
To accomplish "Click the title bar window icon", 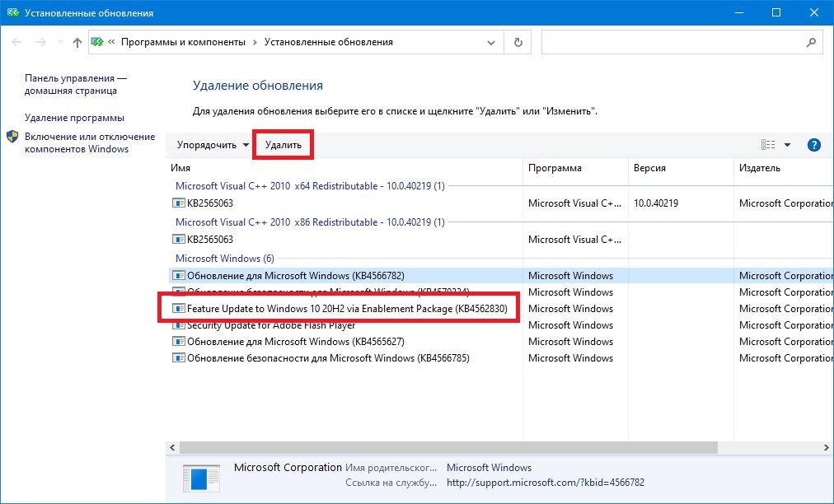I will click(12, 12).
